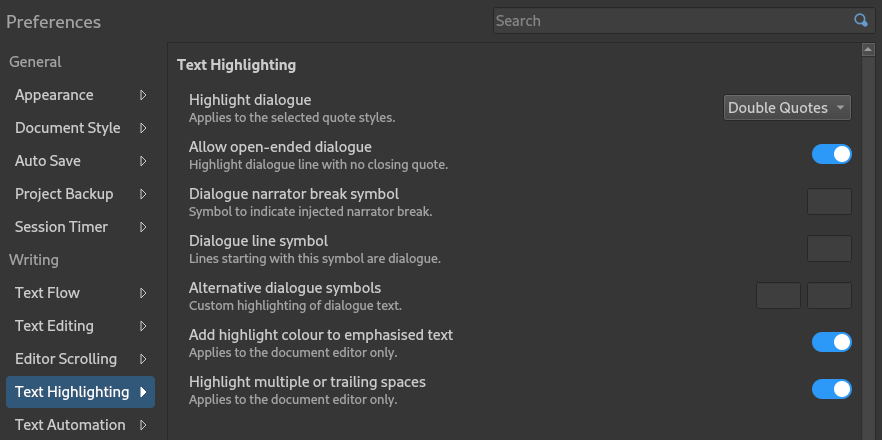Click the arrow icon beside Editor Scrolling
This screenshot has height=440, width=882.
(x=143, y=359)
